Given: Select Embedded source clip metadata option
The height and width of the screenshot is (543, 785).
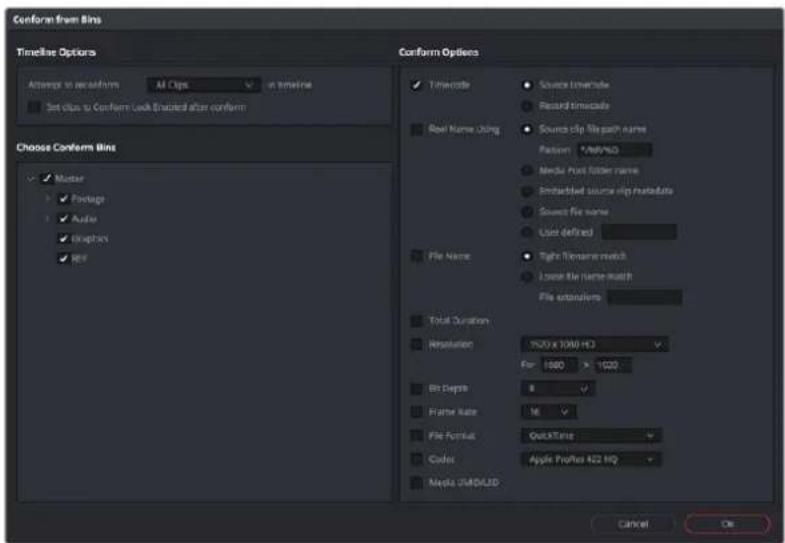Looking at the screenshot, I should click(527, 191).
